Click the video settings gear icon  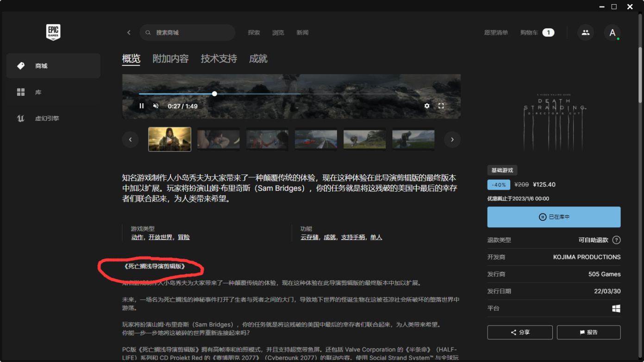(427, 106)
